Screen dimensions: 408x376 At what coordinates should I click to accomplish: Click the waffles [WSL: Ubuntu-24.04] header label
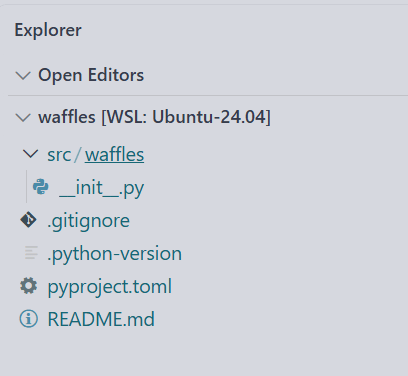point(154,117)
